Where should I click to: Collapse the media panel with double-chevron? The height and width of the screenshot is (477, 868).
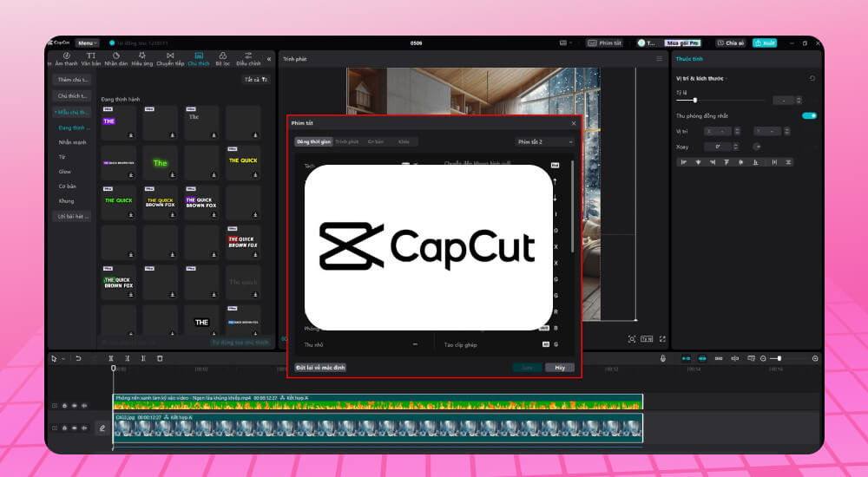pyautogui.click(x=269, y=59)
